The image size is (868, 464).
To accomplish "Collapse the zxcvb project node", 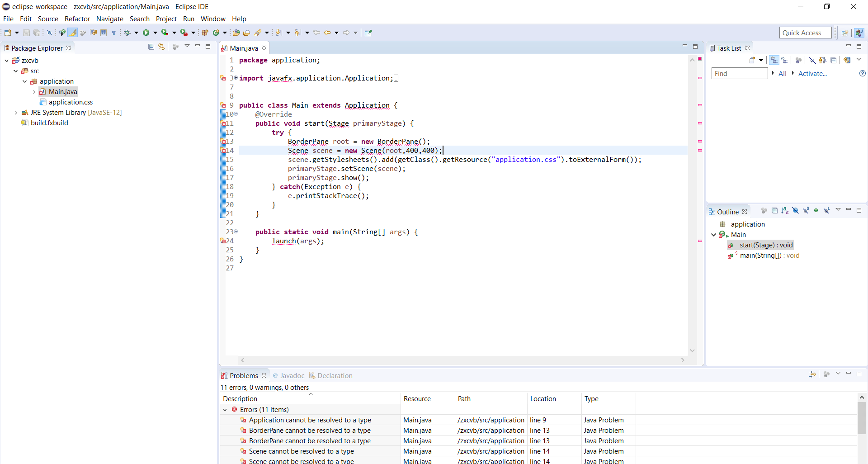I will 7,61.
